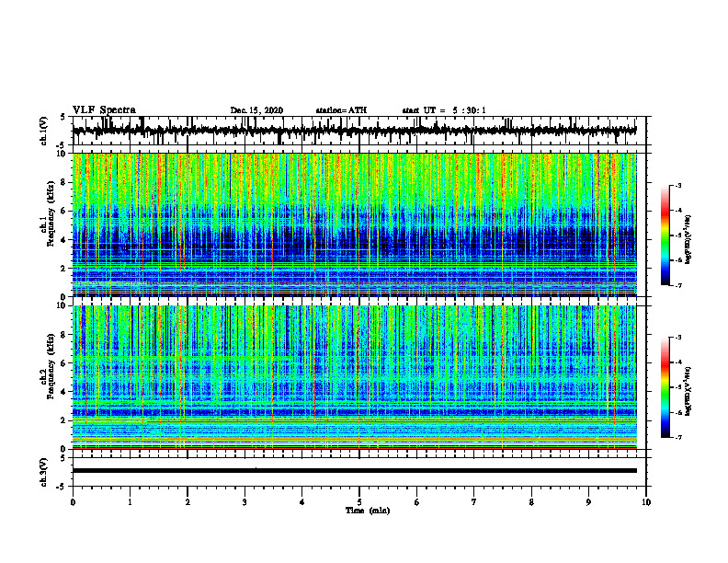Viewport: 728px width, 563px height.
Task: Click the "4" kHz tick of ch.2 spectrogram
Action: (x=65, y=392)
